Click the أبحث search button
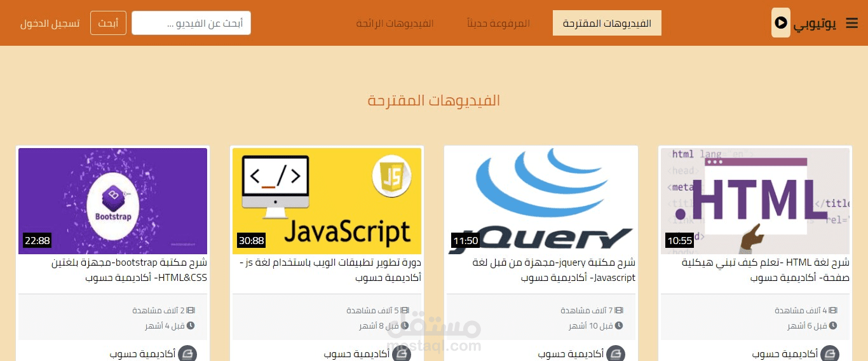The height and width of the screenshot is (361, 868). pos(108,23)
